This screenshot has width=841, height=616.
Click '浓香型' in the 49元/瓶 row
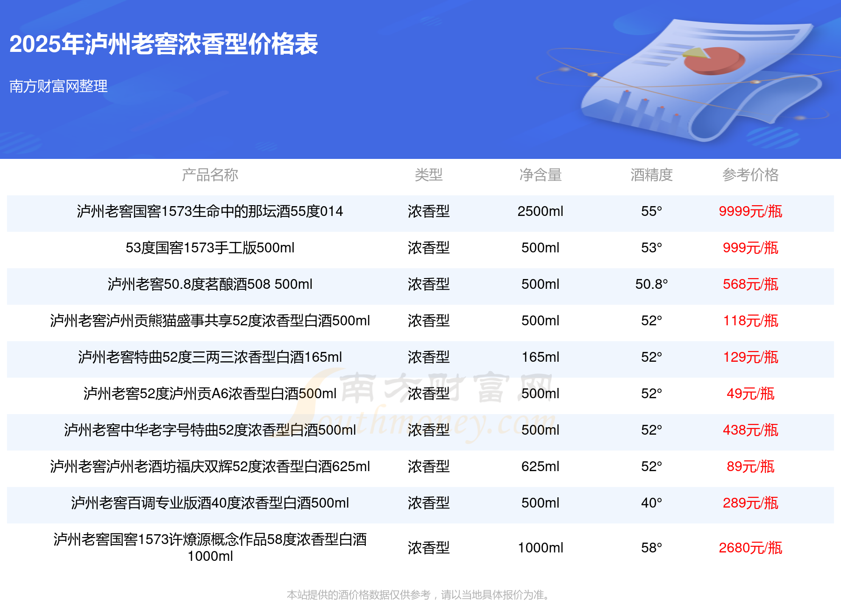pos(429,394)
